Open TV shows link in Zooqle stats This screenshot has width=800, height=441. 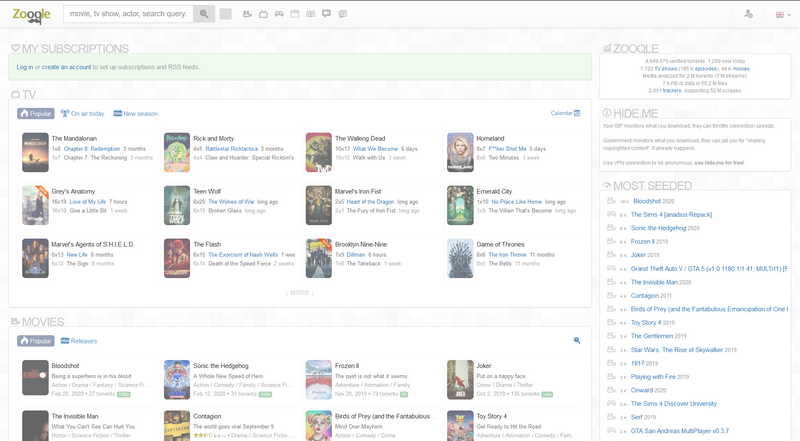pos(666,68)
